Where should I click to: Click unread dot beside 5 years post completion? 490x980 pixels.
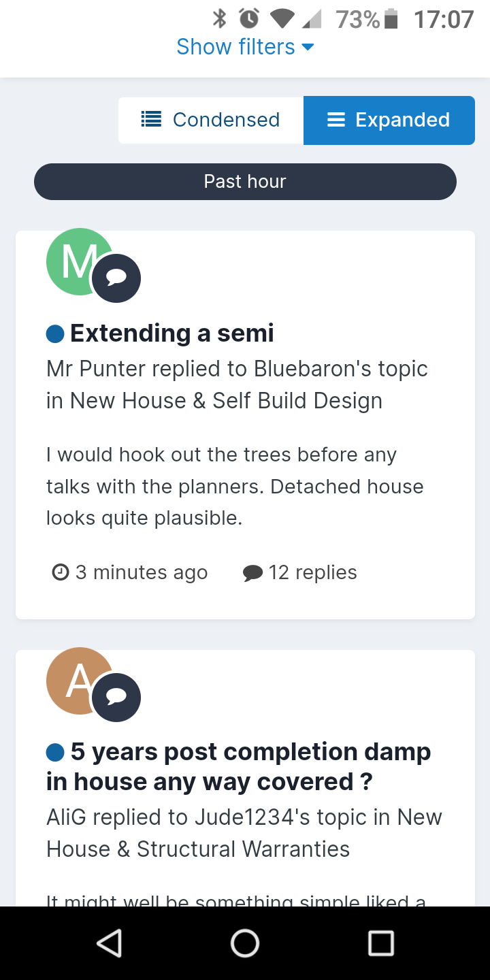pos(55,753)
